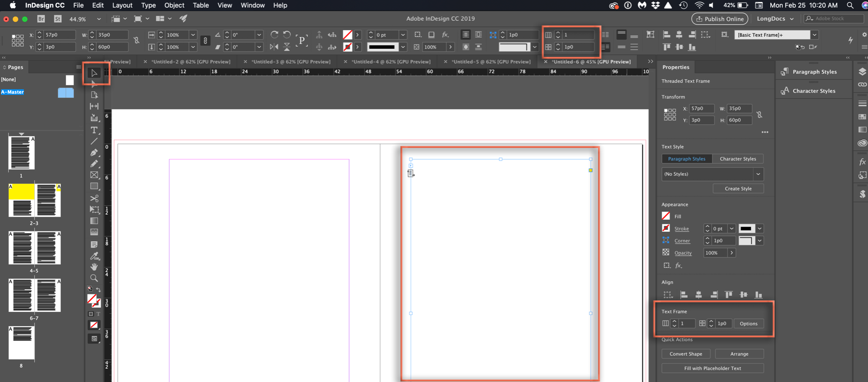Open the rotation angle dropdown
The width and height of the screenshot is (868, 382).
pyautogui.click(x=259, y=35)
